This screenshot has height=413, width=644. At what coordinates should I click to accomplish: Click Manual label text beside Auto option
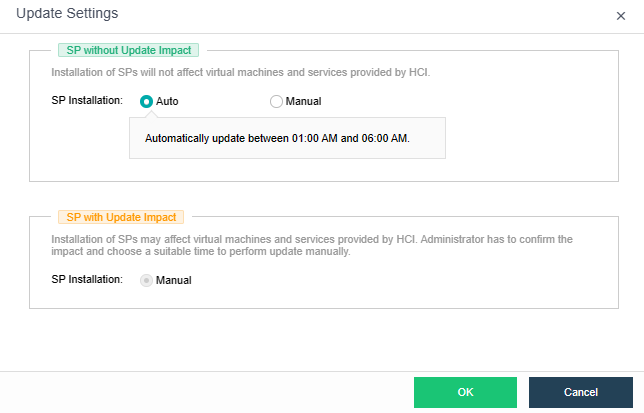(x=303, y=101)
